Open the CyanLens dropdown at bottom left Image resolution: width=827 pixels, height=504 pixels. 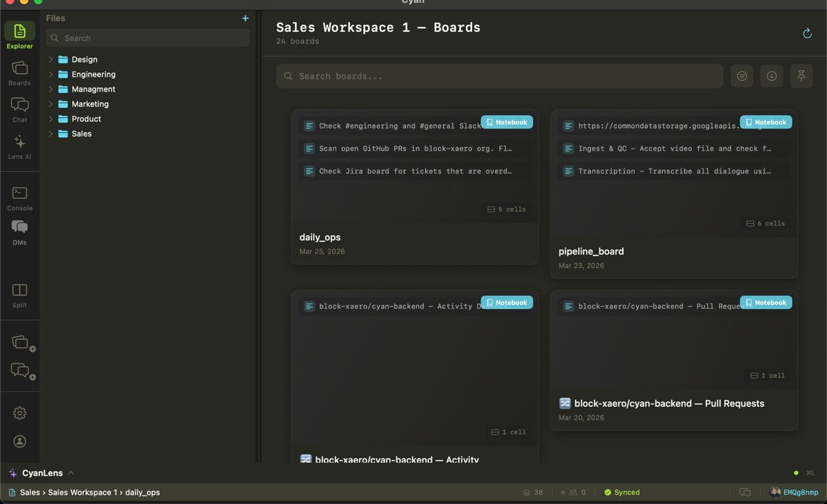[x=41, y=473]
